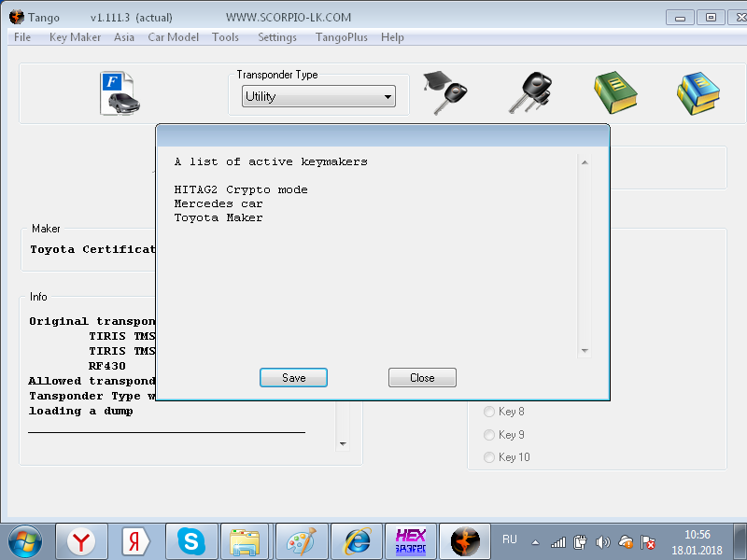Open the Transponder Type Utility dropdown

point(318,97)
